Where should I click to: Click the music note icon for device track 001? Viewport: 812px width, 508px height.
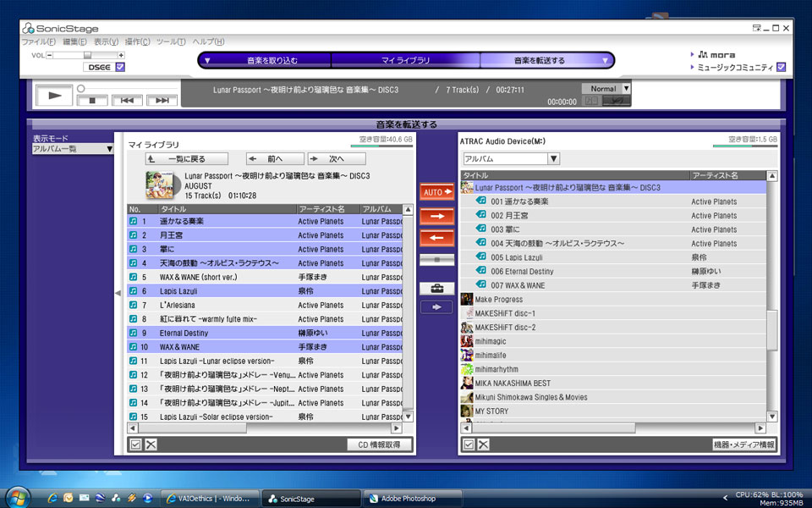[481, 201]
